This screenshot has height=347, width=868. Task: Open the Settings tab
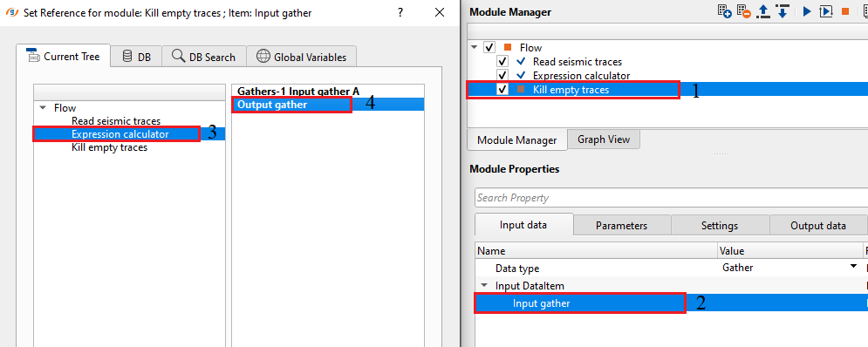point(720,226)
